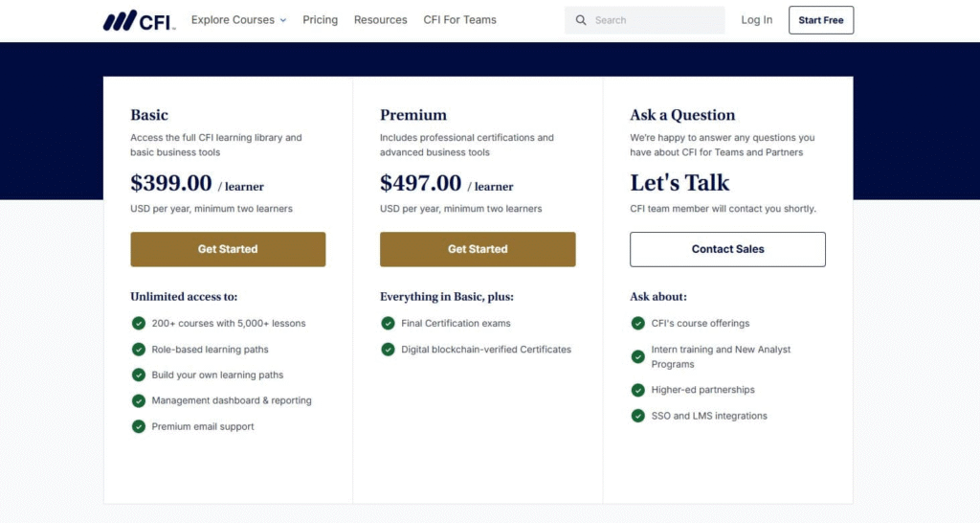Click the Contact Sales button
Screen dimensions: 980x523
tap(727, 249)
